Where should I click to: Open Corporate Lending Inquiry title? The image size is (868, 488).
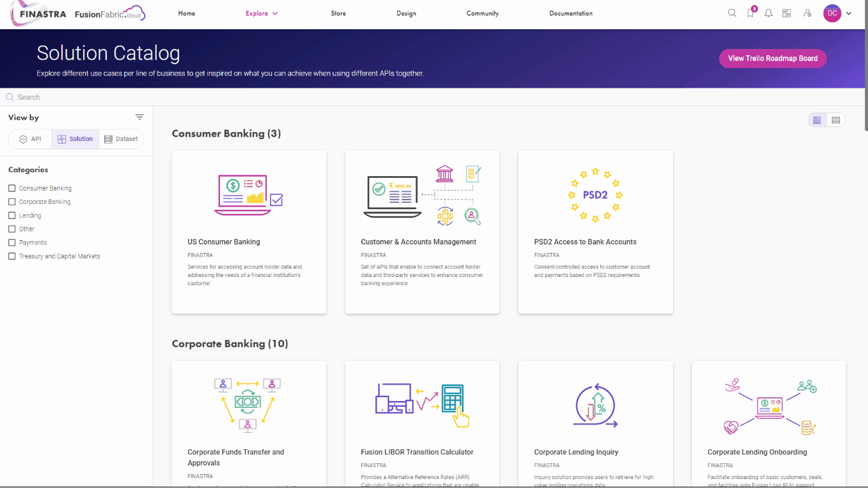pos(576,452)
